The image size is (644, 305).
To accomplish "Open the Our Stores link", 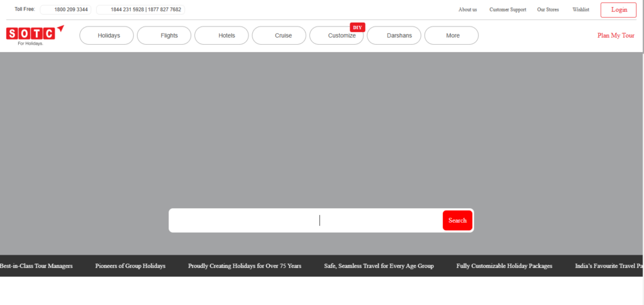I will pyautogui.click(x=548, y=10).
